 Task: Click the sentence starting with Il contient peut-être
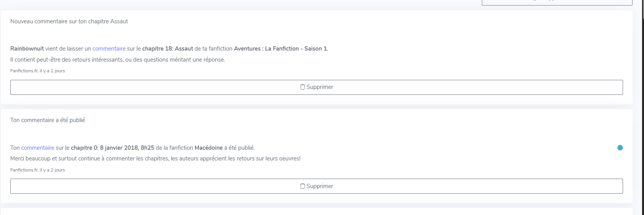point(117,60)
